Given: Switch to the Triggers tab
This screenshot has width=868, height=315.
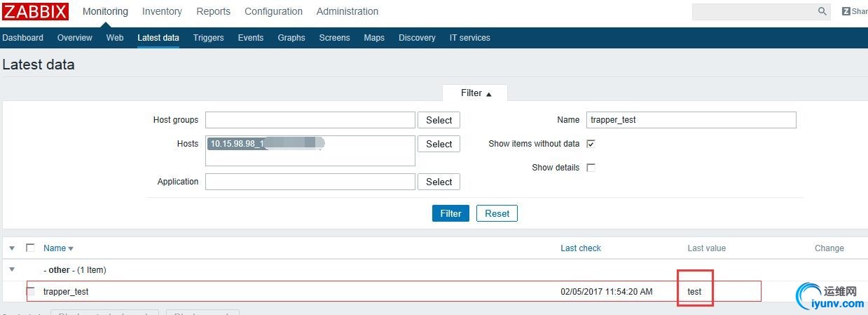Looking at the screenshot, I should click(x=208, y=38).
